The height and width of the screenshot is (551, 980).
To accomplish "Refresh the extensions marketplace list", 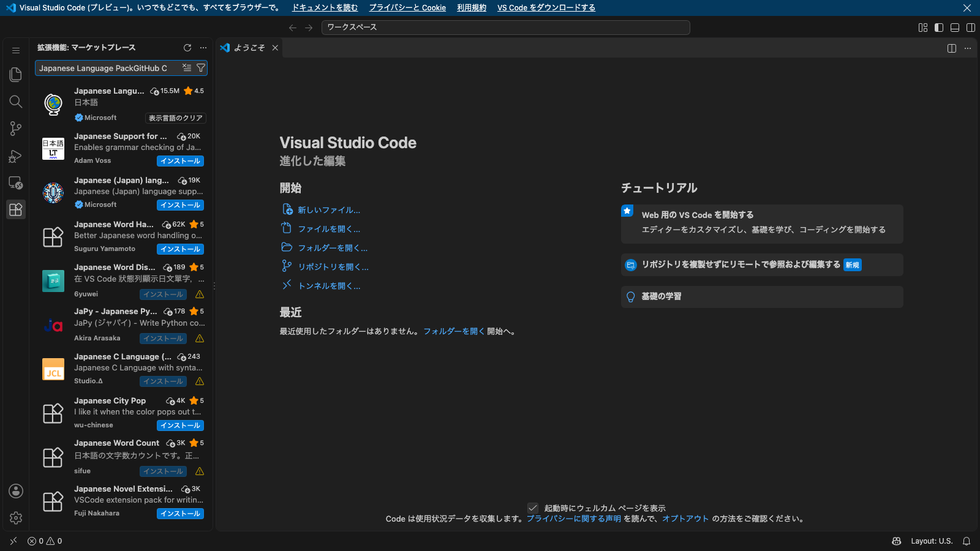I will click(187, 48).
